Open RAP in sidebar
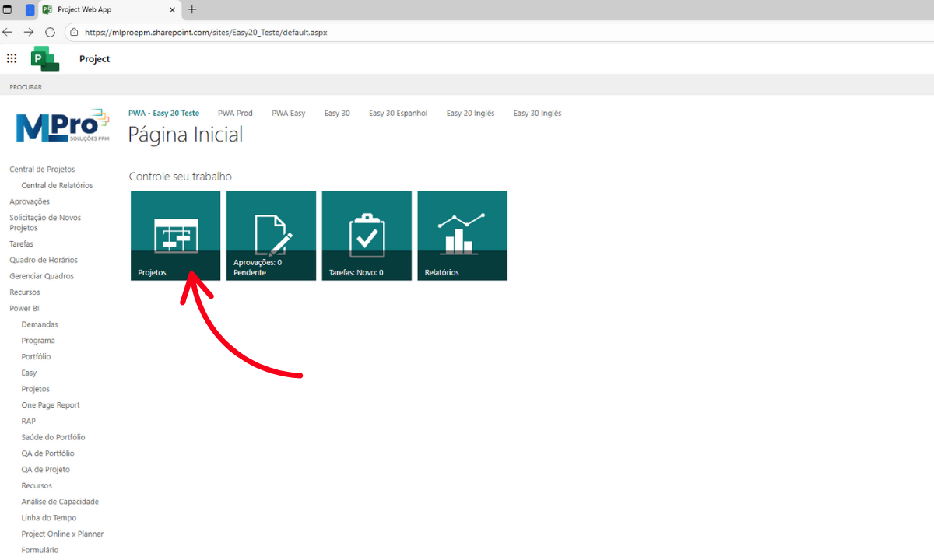Viewport: 934px width, 560px height. (28, 421)
